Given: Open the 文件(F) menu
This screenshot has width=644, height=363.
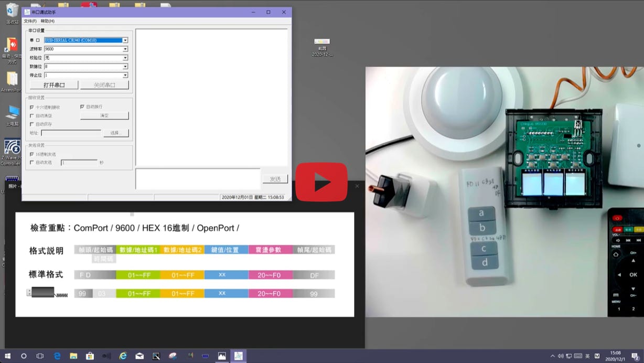Looking at the screenshot, I should click(30, 21).
